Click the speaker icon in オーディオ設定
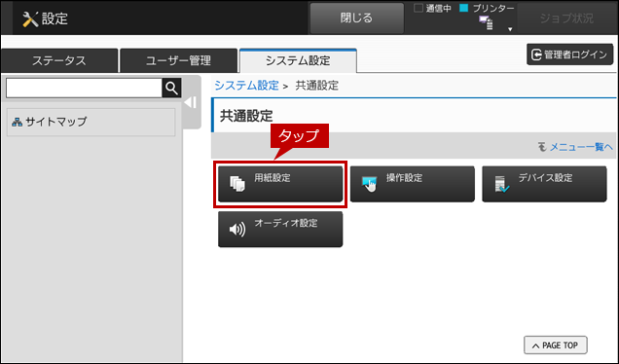 pos(237,230)
